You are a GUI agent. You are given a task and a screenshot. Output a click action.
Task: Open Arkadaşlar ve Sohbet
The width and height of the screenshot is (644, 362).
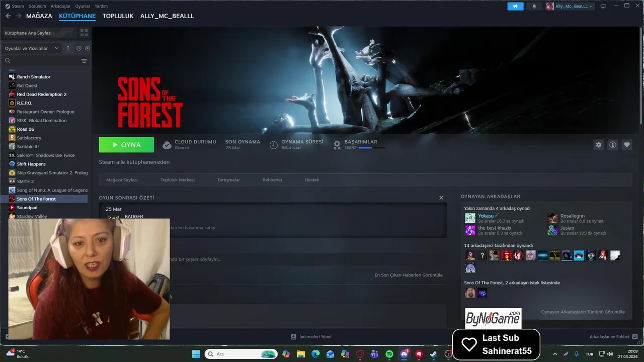tap(614, 337)
